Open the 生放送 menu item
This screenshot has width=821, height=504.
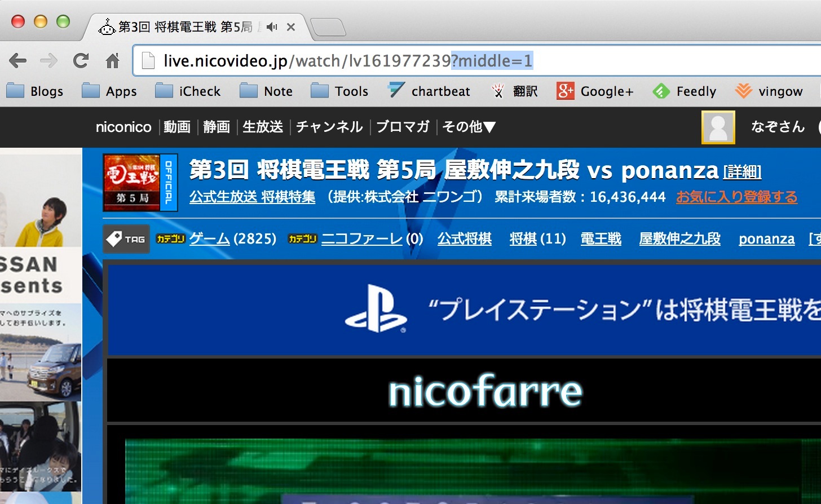(x=263, y=127)
